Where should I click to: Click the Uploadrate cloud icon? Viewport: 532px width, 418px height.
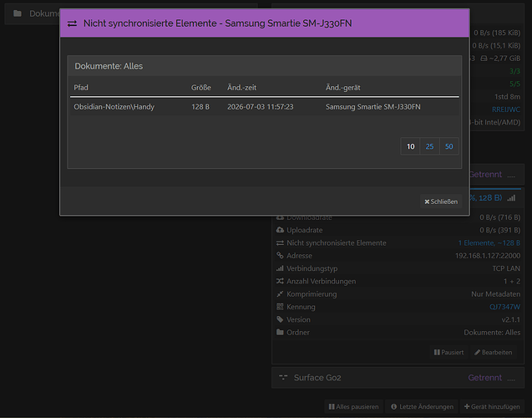pos(280,230)
